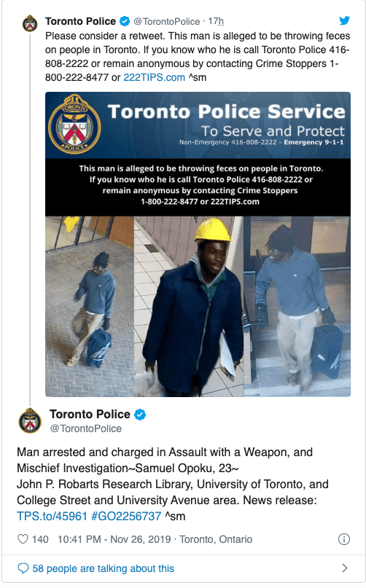Open the tweet info circle icon

[344, 539]
